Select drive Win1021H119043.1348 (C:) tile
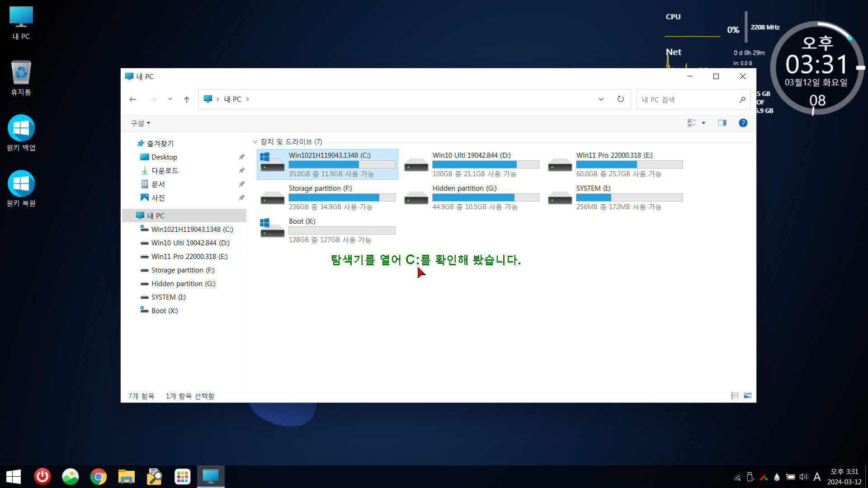 [327, 164]
